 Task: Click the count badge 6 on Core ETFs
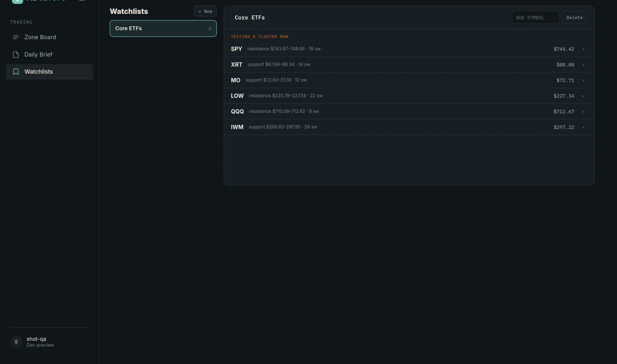(210, 29)
